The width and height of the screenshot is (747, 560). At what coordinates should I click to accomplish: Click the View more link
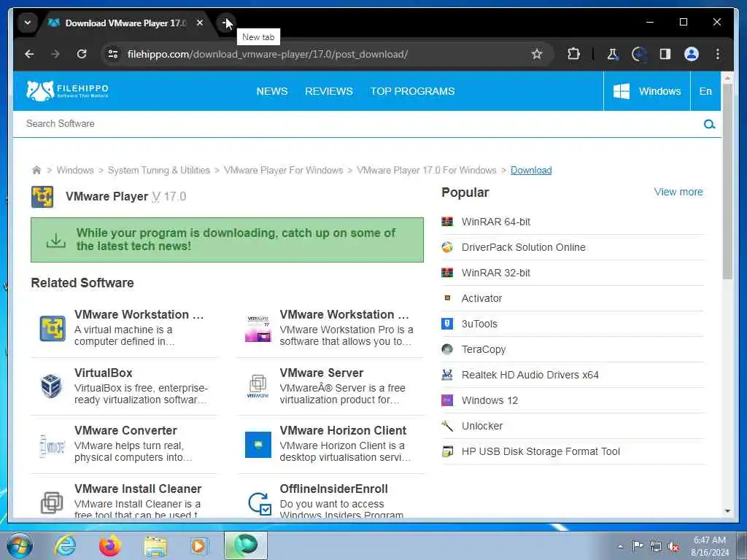678,192
